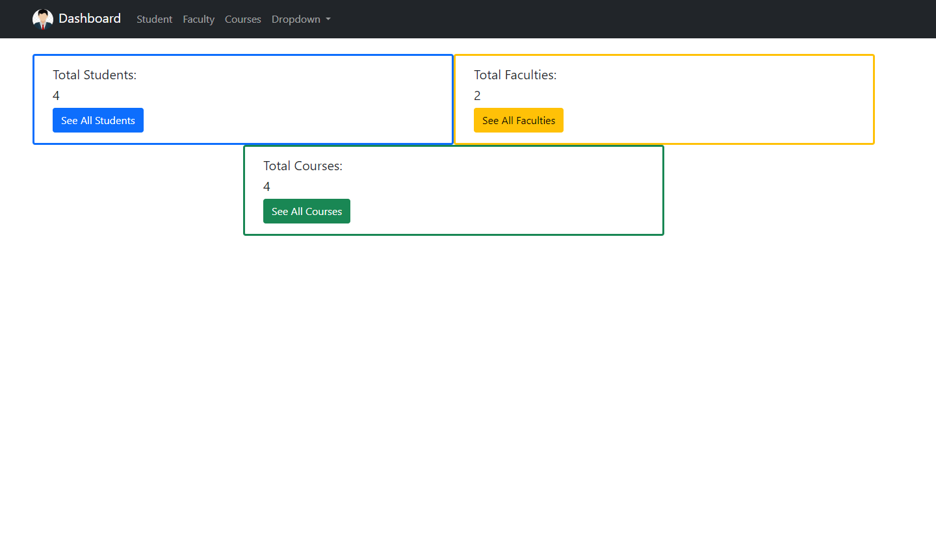The height and width of the screenshot is (560, 936).
Task: Click the Dropdown caret arrow
Action: (329, 19)
